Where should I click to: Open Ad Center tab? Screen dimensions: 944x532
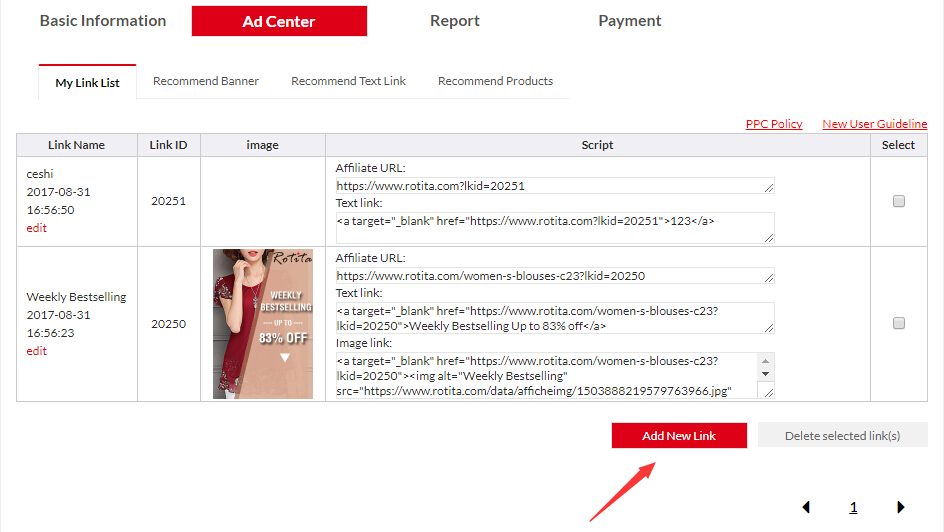click(279, 21)
